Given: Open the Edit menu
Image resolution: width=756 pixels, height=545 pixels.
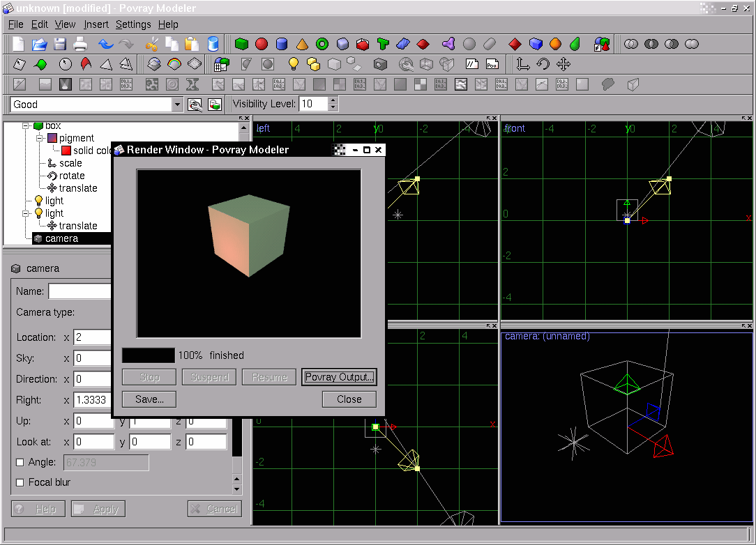Looking at the screenshot, I should point(40,24).
